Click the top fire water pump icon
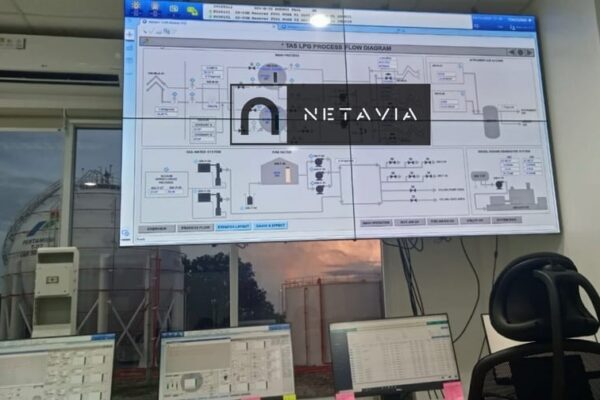Image resolution: width=600 pixels, height=400 pixels. pyautogui.click(x=319, y=161)
